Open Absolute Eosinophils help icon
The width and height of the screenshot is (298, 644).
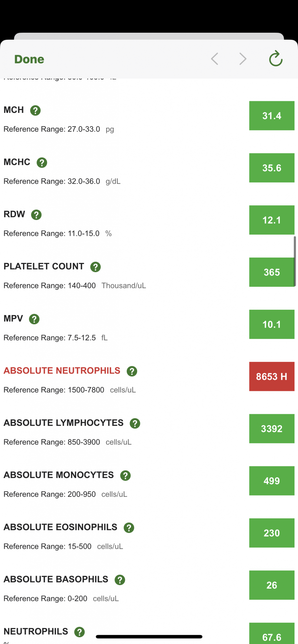129,528
